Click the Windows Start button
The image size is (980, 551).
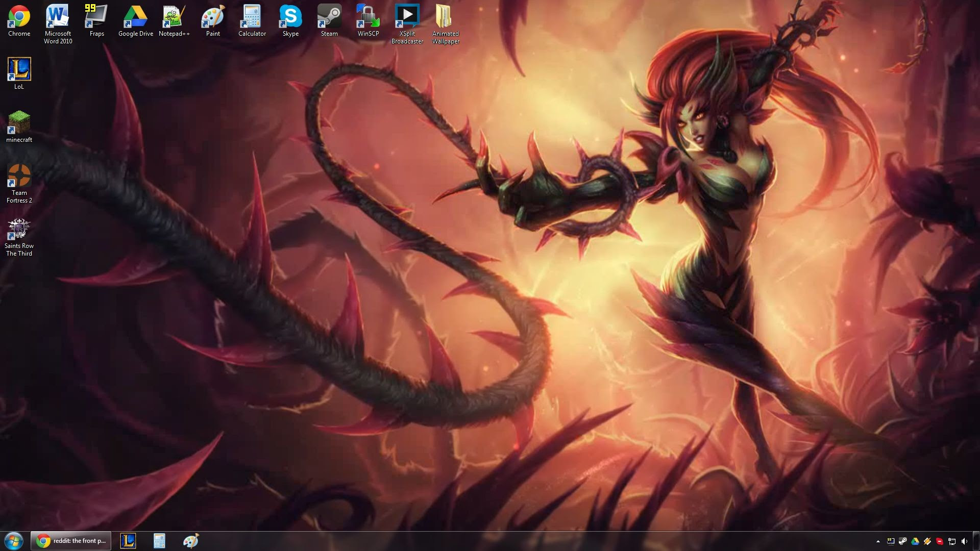[x=14, y=541]
